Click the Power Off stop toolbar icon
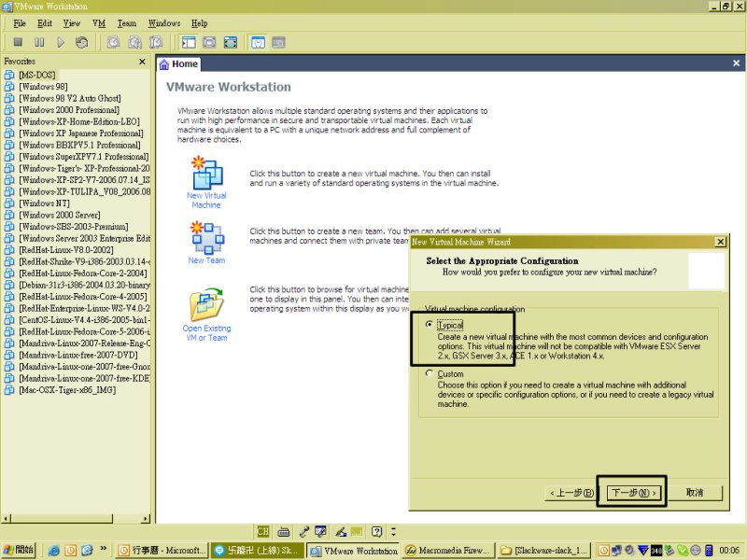The width and height of the screenshot is (747, 560). tap(18, 42)
